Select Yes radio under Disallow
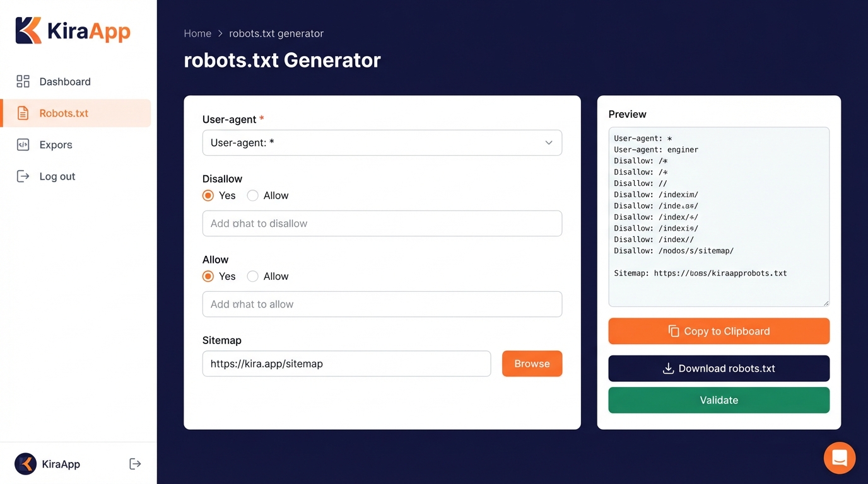The image size is (868, 484). point(208,195)
